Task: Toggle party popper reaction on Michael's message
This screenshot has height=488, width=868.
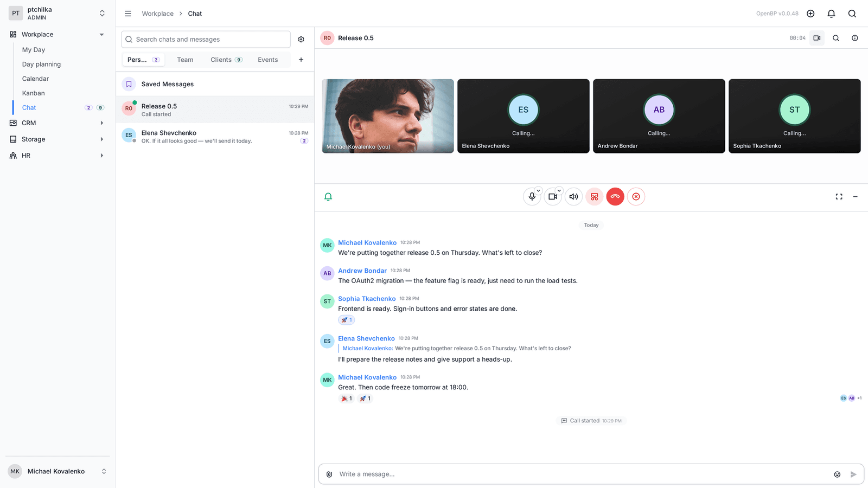Action: pos(347,399)
